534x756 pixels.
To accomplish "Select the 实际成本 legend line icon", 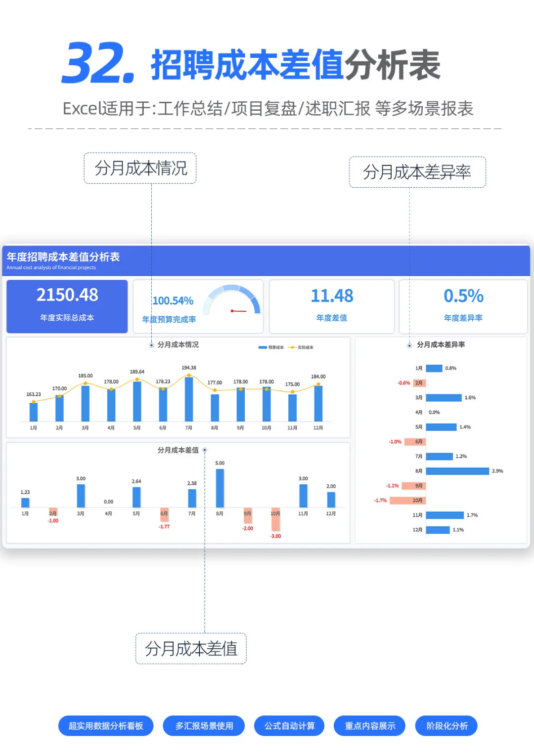I will [x=293, y=347].
